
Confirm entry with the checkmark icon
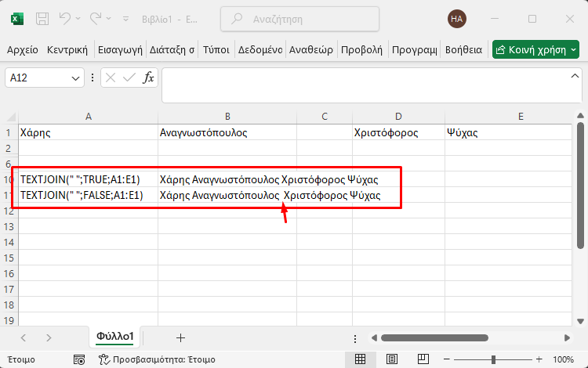click(x=129, y=78)
